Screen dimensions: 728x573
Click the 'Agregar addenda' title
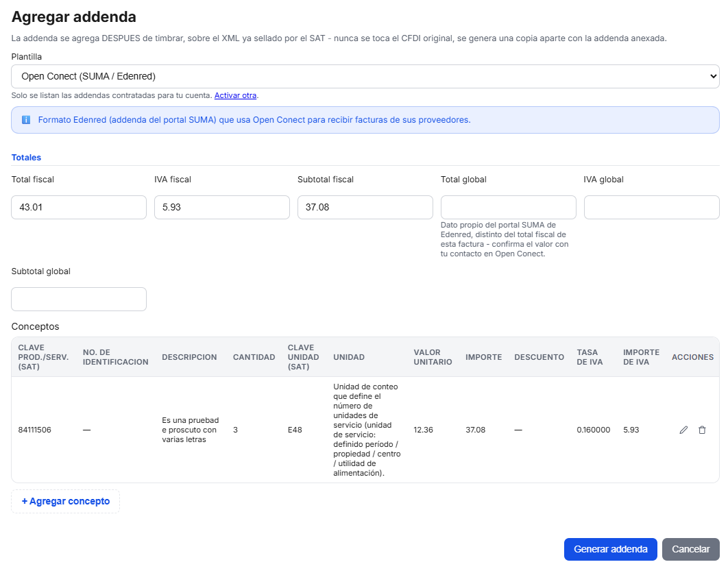pos(74,16)
